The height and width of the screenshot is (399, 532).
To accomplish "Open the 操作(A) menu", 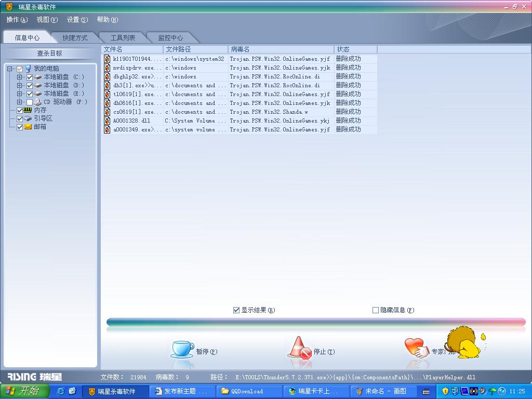I will 17,20.
